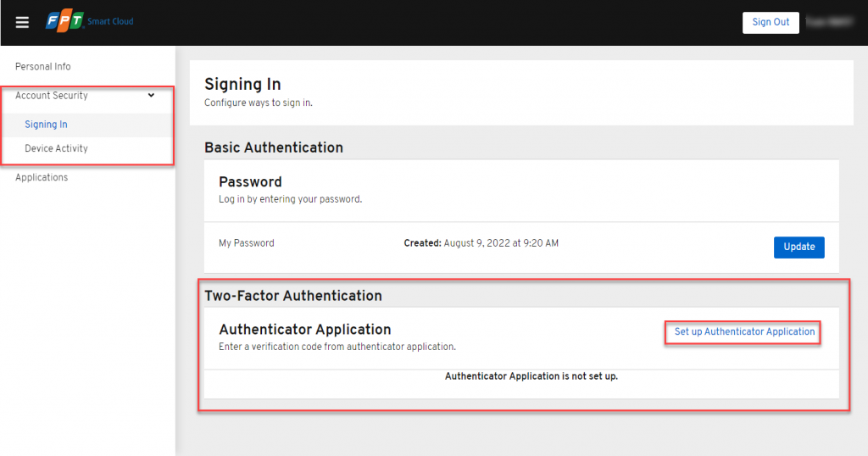The height and width of the screenshot is (456, 868).
Task: Open Personal Info in the sidebar
Action: tap(43, 66)
